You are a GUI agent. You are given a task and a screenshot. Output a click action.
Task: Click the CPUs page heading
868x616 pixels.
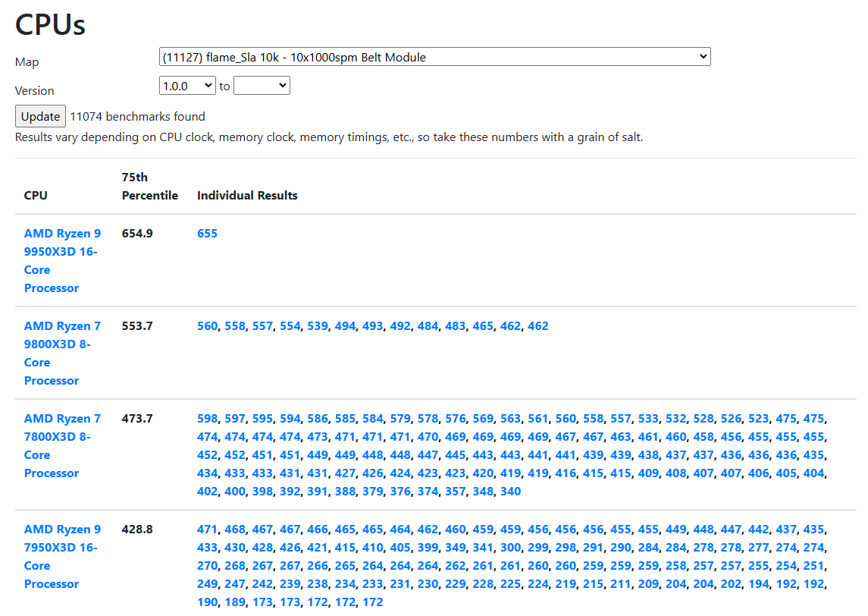tap(50, 24)
